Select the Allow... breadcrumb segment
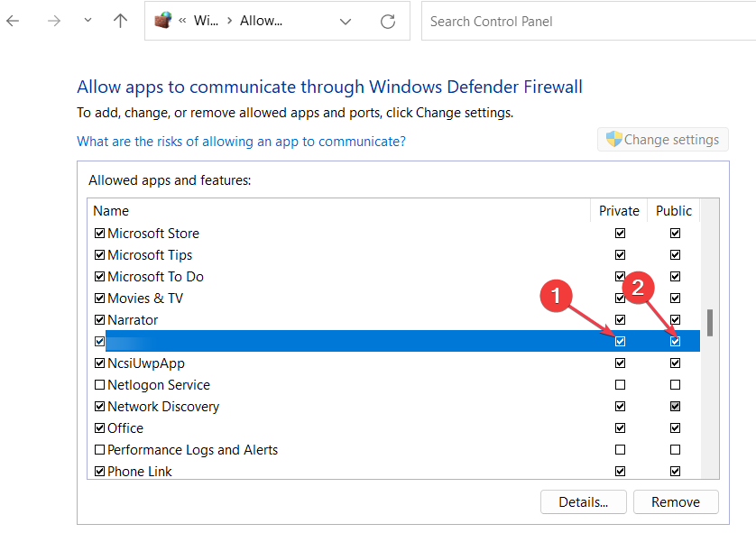The image size is (756, 533). click(261, 21)
